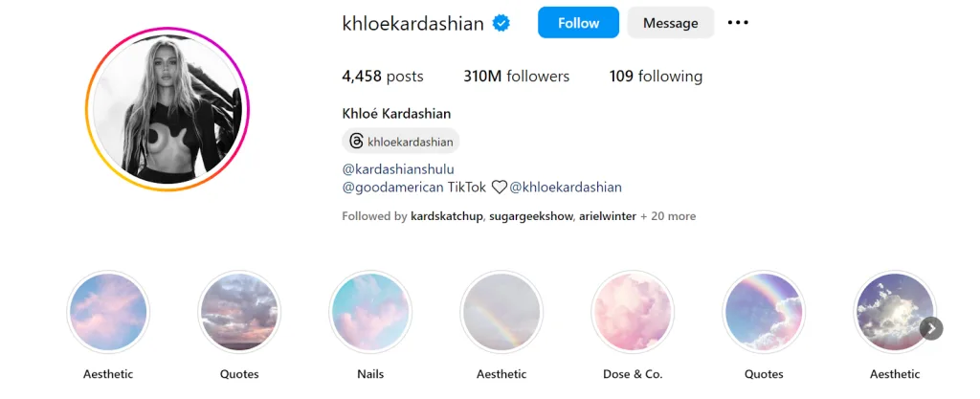The height and width of the screenshot is (399, 980).
Task: Click the blue verified badge icon
Action: pos(501,23)
